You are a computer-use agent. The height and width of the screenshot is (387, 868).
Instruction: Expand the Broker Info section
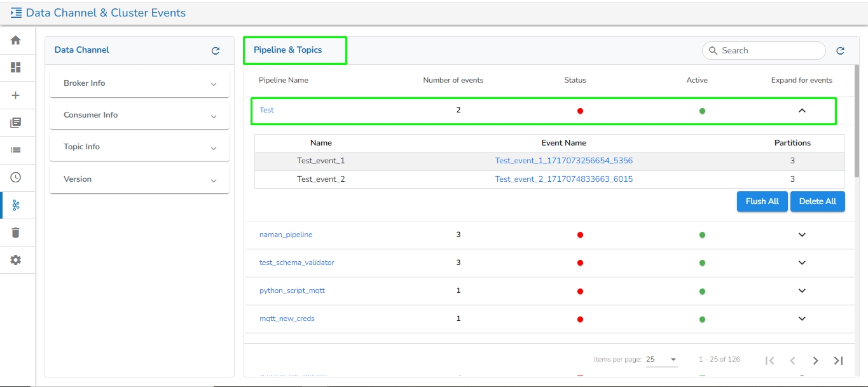(139, 83)
